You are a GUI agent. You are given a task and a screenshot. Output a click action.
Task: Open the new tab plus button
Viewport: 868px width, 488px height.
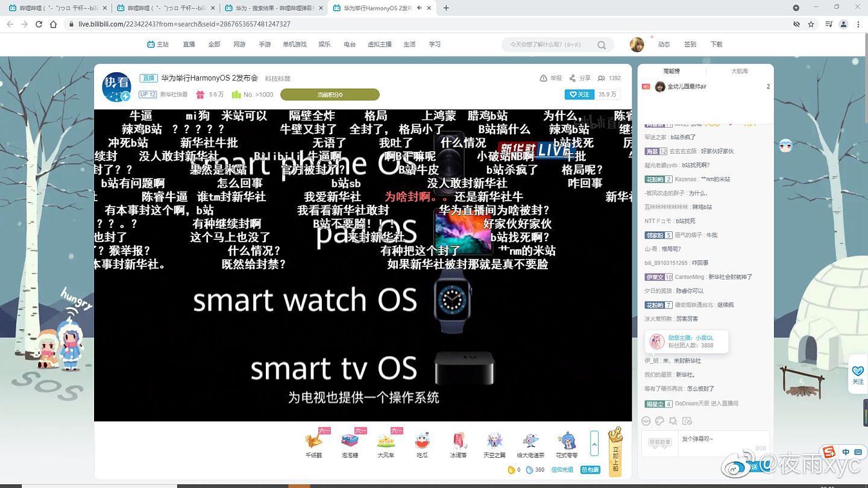(446, 8)
